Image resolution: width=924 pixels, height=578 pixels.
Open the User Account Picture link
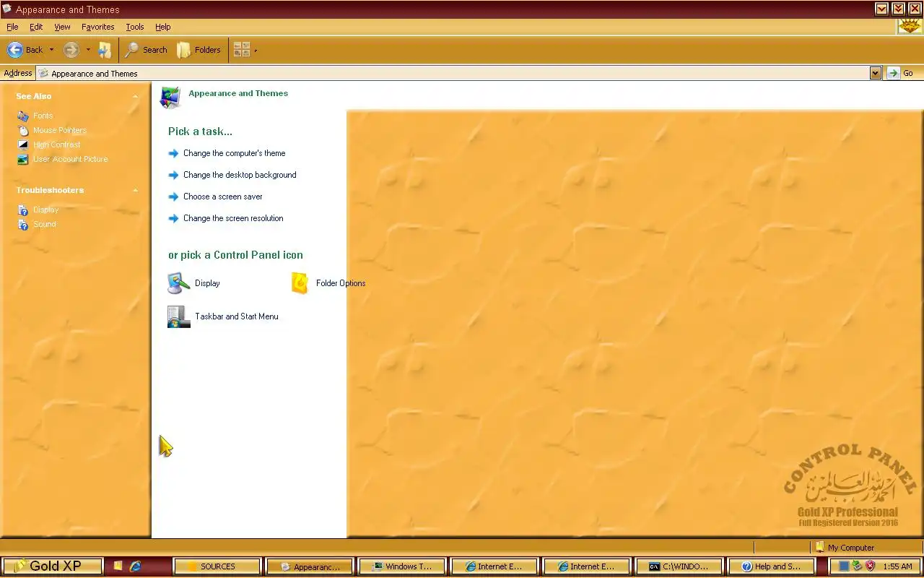point(71,159)
